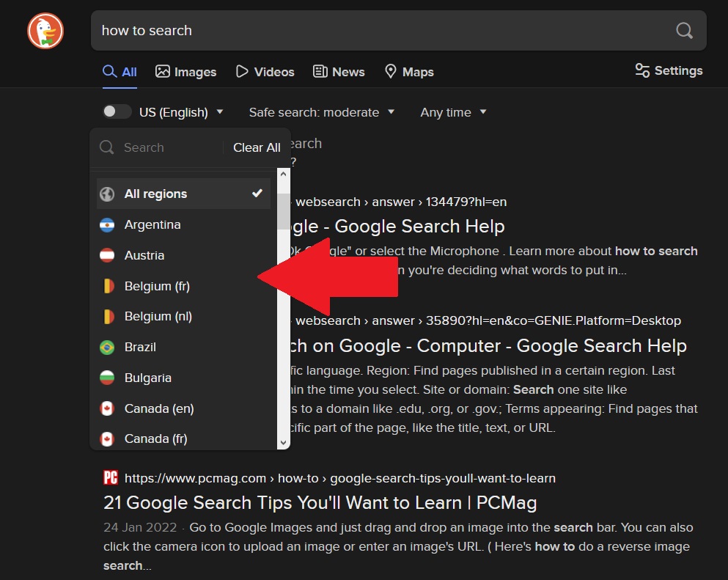
Task: Switch to the Images tab
Action: click(x=186, y=72)
